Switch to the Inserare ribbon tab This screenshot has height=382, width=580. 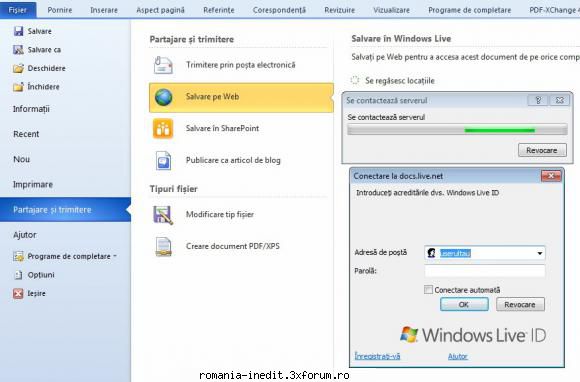tap(104, 10)
